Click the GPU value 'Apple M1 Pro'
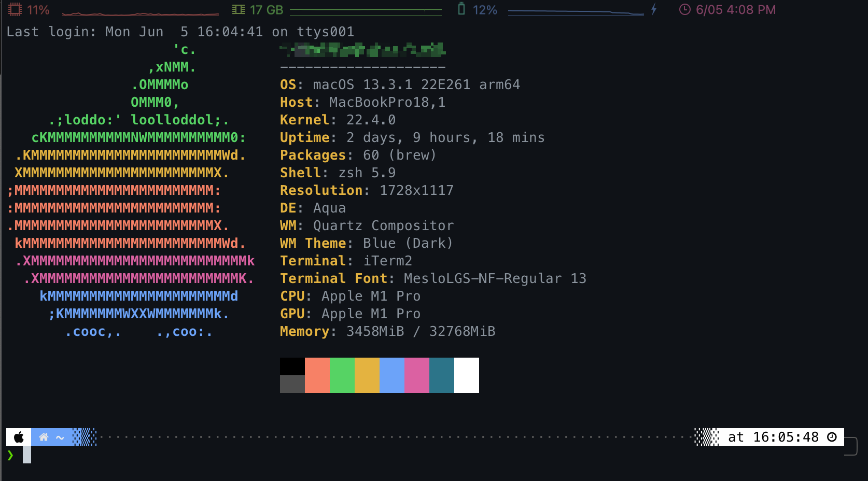This screenshot has width=868, height=481. pos(371,314)
